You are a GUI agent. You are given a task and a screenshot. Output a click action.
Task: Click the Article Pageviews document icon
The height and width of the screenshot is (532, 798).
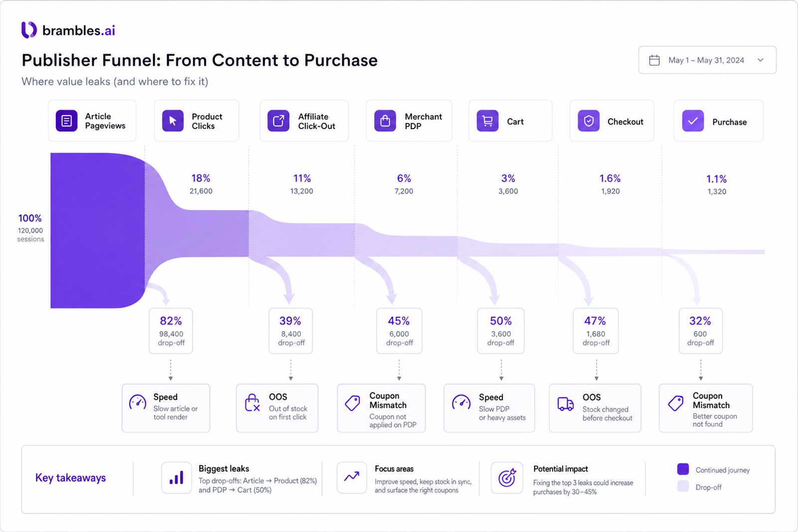tap(66, 121)
